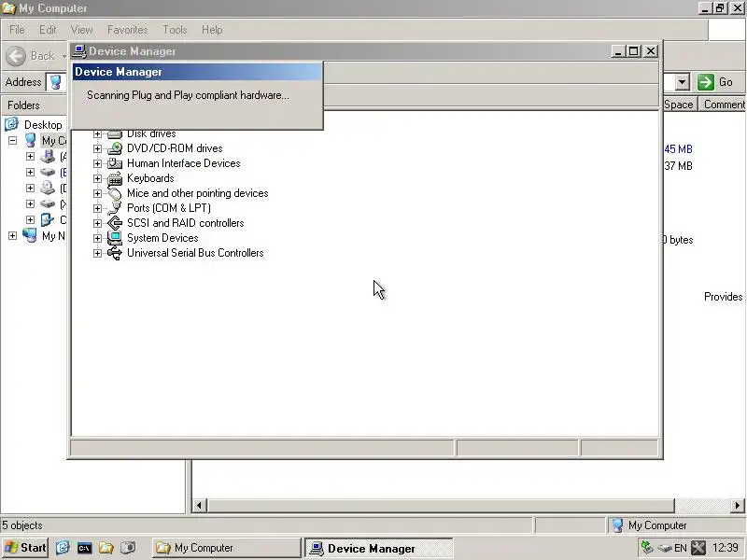
Task: Collapse the My Computer node in Folders
Action: click(x=13, y=141)
